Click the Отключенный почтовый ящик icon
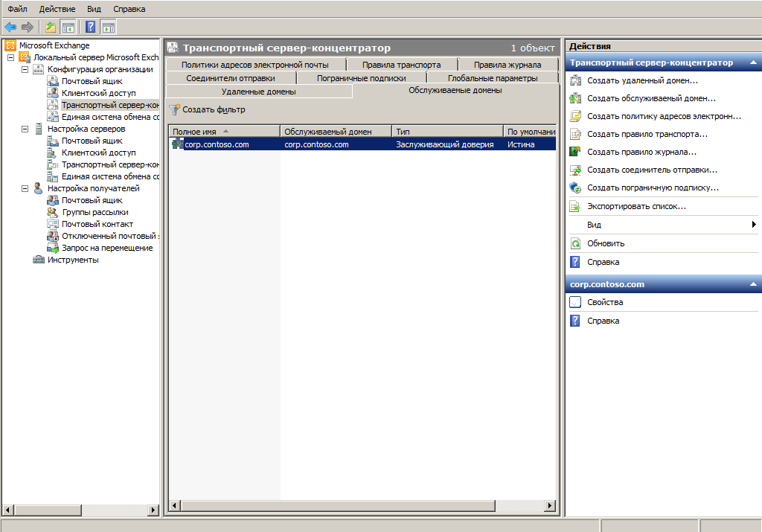 pos(53,236)
